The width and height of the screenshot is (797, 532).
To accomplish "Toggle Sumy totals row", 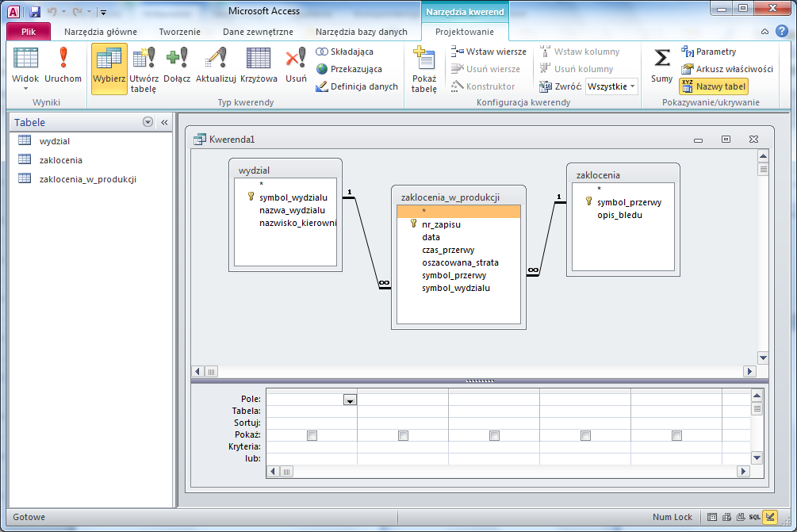I will pos(661,64).
